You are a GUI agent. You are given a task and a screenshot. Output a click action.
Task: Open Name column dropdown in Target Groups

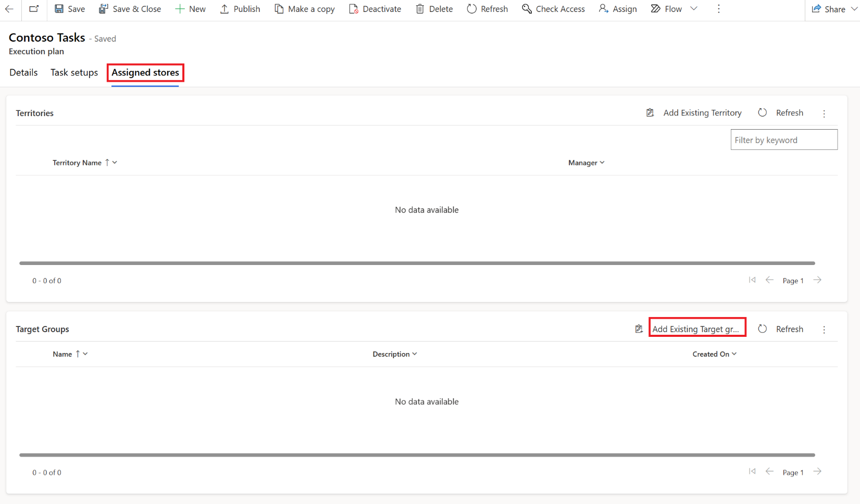(x=85, y=354)
